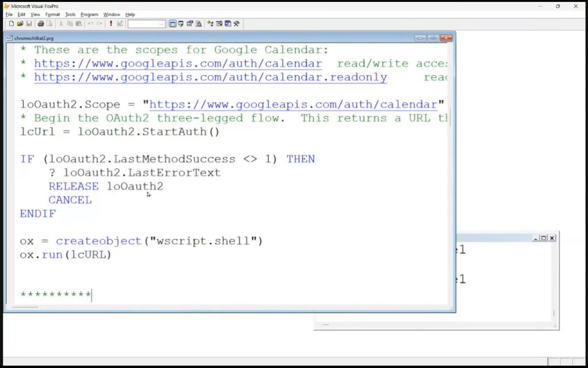Viewport: 588px width, 368px height.
Task: Click the 'ox = createobject("wscript.shell")' line
Action: [142, 241]
